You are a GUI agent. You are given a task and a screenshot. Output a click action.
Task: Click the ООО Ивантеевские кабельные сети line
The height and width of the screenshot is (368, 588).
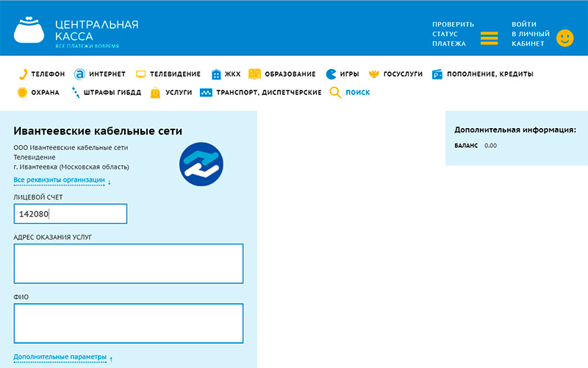tap(71, 148)
